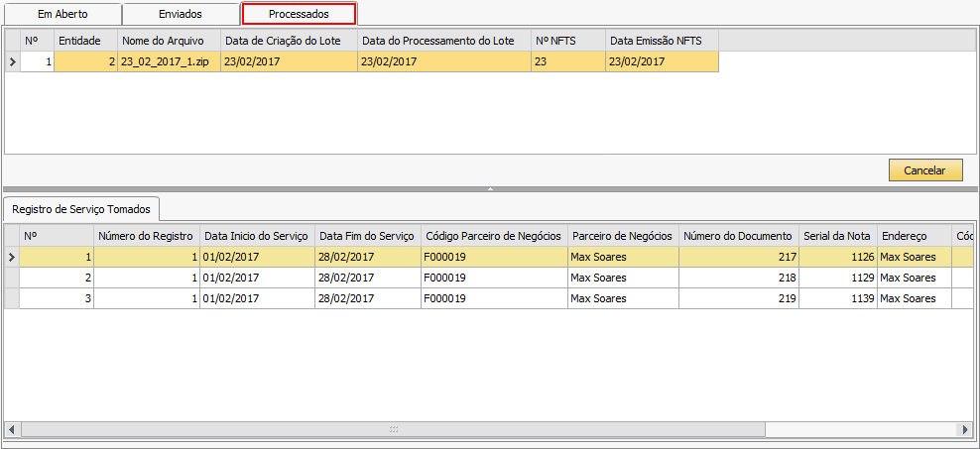This screenshot has width=980, height=449.
Task: Select document number 217 cell
Action: (739, 257)
